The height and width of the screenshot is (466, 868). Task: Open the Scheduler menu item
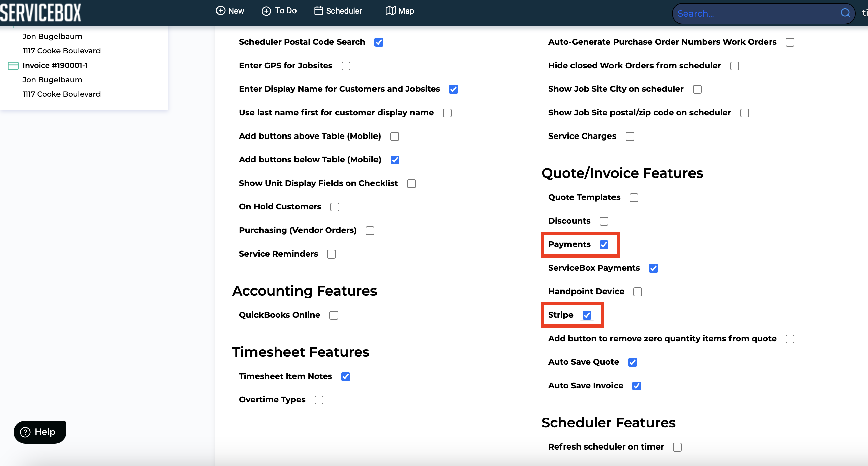(x=344, y=11)
